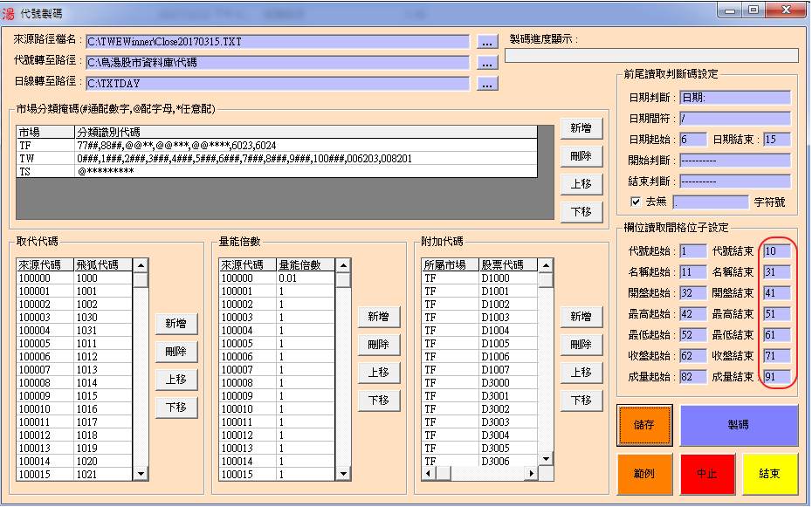Edit the 成量結束 field with value 91
The width and height of the screenshot is (812, 507).
click(777, 377)
